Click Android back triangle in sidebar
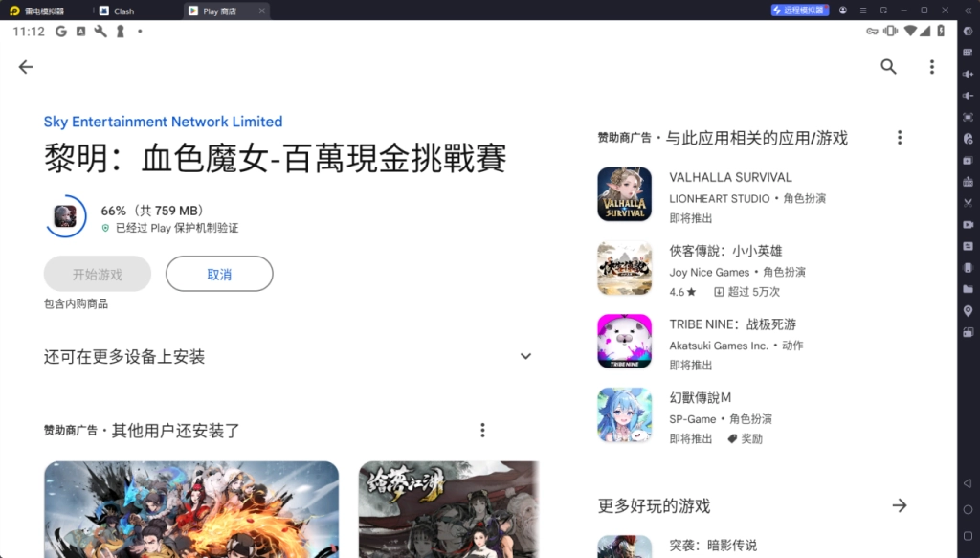 pyautogui.click(x=968, y=483)
